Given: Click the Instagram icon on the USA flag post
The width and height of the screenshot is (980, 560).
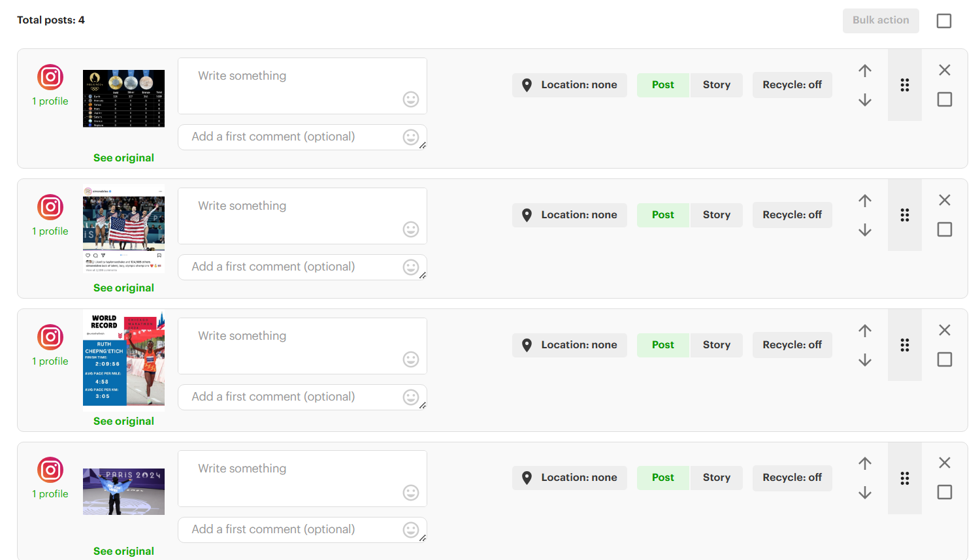Looking at the screenshot, I should (x=50, y=207).
